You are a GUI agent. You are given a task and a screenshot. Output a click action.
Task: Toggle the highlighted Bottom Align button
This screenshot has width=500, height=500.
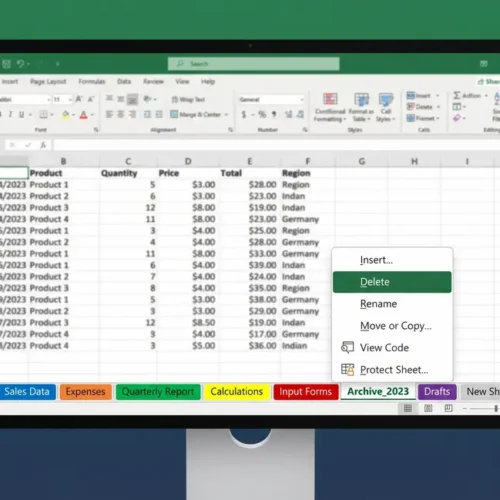coord(132,99)
